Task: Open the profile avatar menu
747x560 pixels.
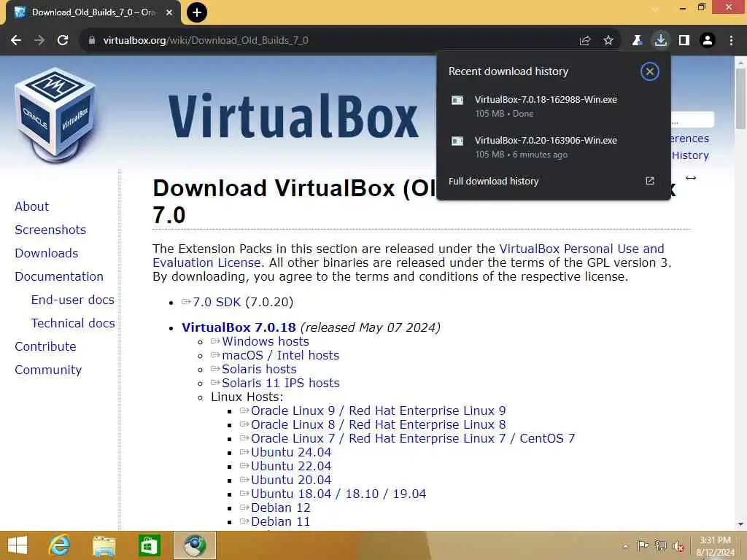Action: click(x=708, y=41)
